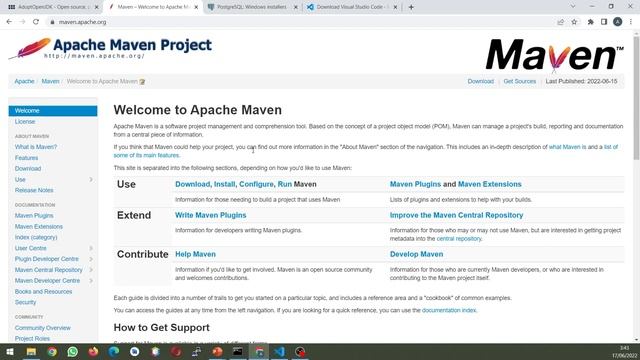Viewport: 640px width, 360px height.
Task: Open Windows Start menu
Action: click(10, 351)
